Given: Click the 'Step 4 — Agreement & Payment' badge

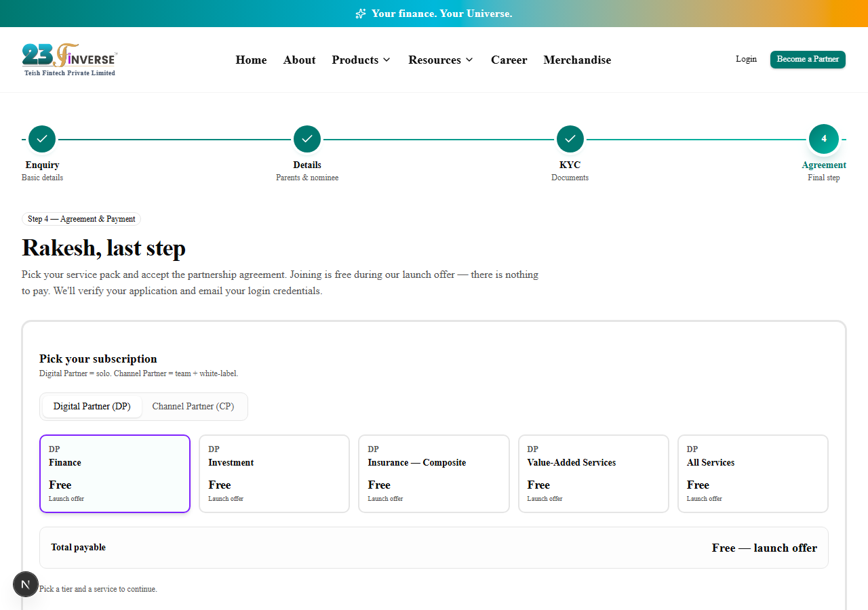Looking at the screenshot, I should pos(81,219).
